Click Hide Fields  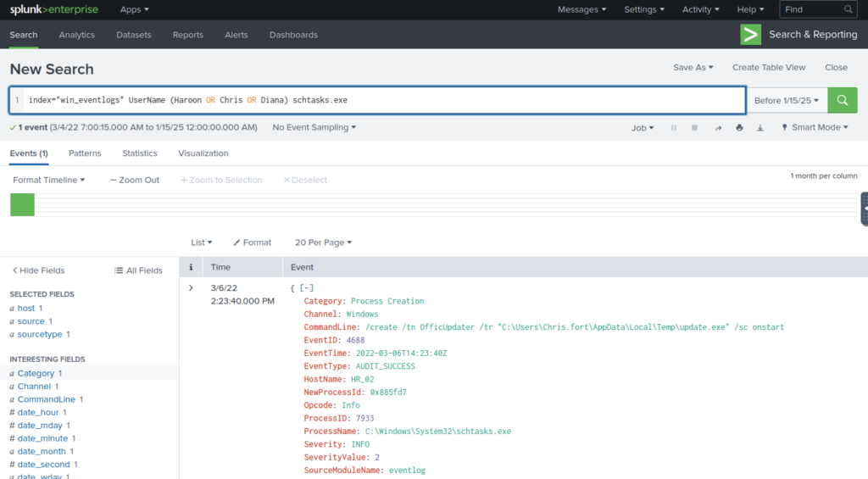click(x=38, y=270)
